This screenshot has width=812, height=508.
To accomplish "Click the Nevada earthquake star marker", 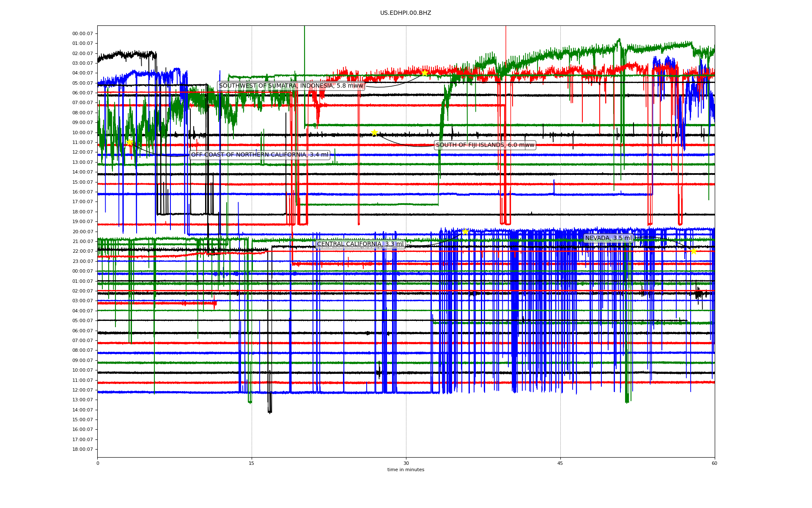I will coord(694,251).
